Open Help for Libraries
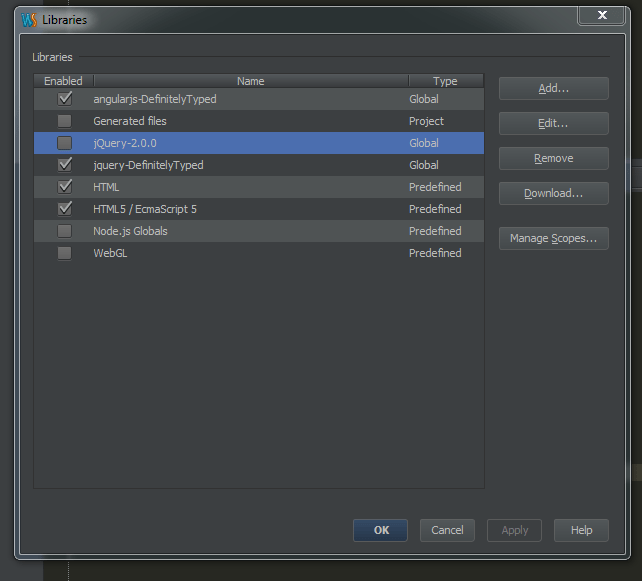This screenshot has width=642, height=581. (581, 530)
